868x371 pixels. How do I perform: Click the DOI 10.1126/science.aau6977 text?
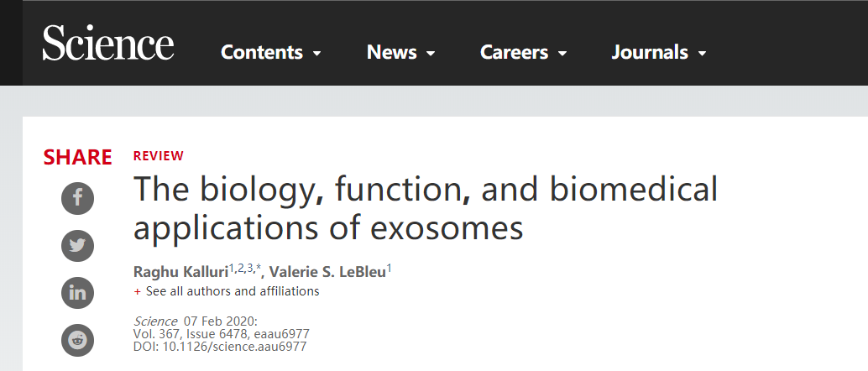pos(220,346)
